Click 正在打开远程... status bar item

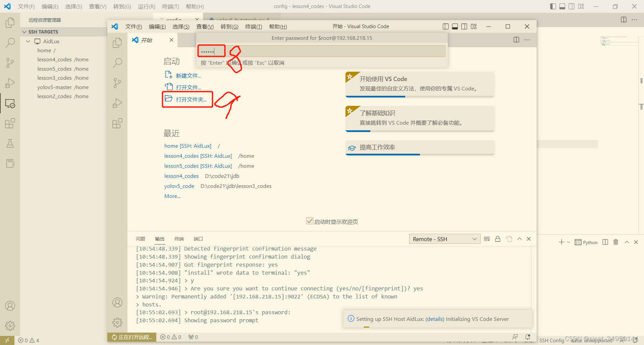point(132,337)
